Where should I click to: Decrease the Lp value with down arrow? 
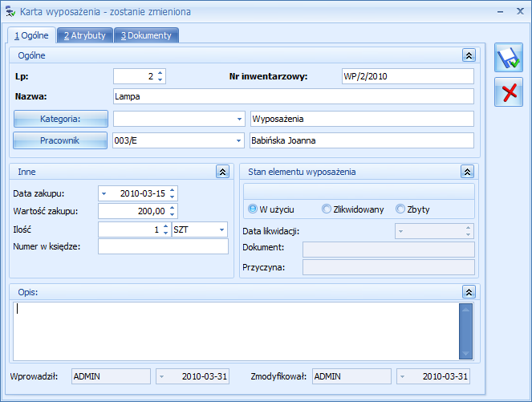point(160,79)
